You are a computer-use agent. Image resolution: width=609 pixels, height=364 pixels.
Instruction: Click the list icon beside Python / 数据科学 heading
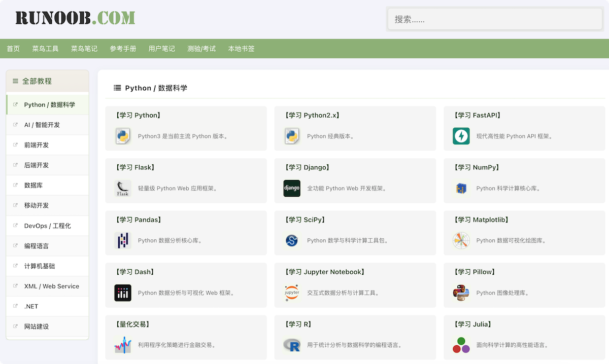(117, 88)
